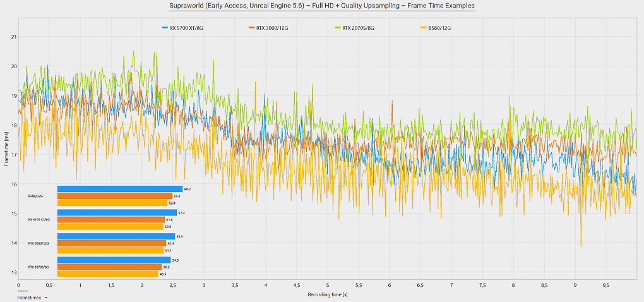Click the RTX 2070S/8G label in bar chart

[x=39, y=267]
